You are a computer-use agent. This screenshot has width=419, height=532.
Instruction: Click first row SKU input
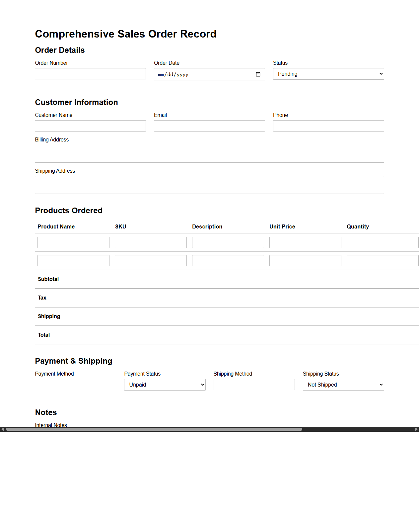pyautogui.click(x=151, y=242)
